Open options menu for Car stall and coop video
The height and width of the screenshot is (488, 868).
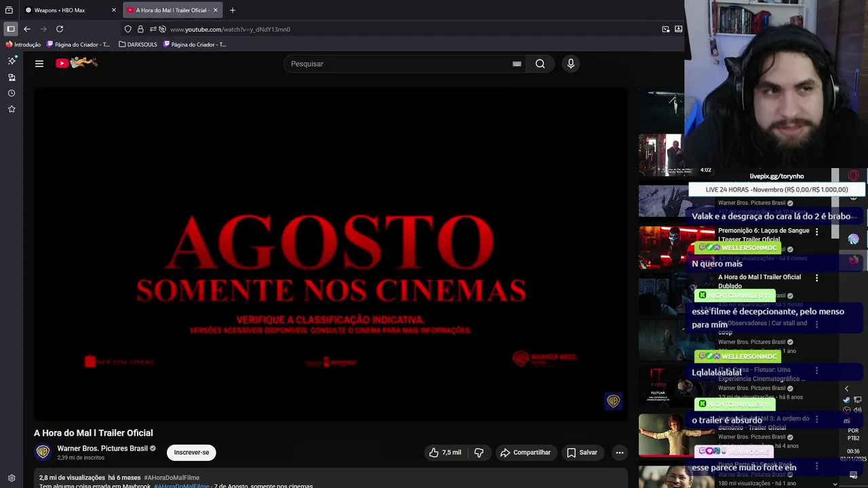click(816, 324)
